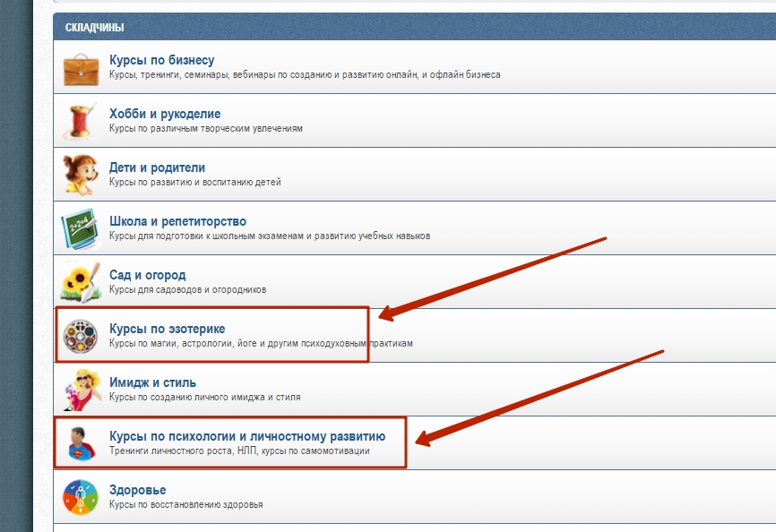Click the child icon next to Дети и родители
776x532 pixels.
click(x=80, y=175)
